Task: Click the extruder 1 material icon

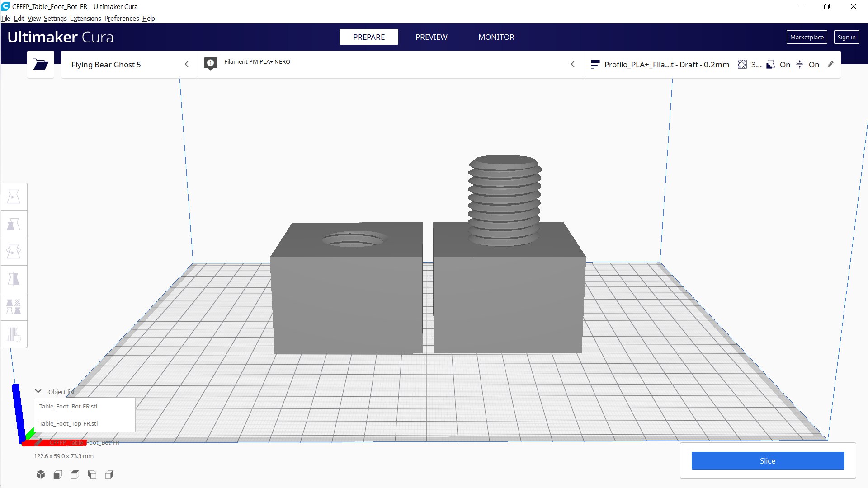Action: (x=210, y=64)
